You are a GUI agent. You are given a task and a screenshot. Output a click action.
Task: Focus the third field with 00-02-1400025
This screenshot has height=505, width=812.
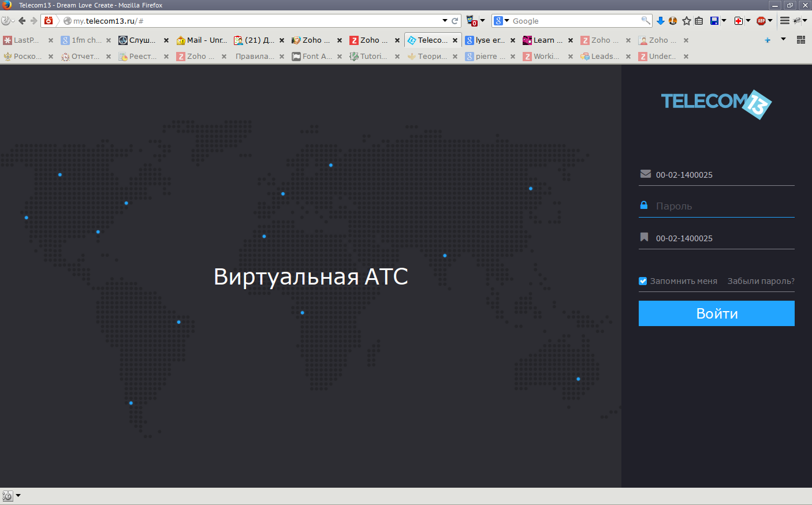pos(717,238)
